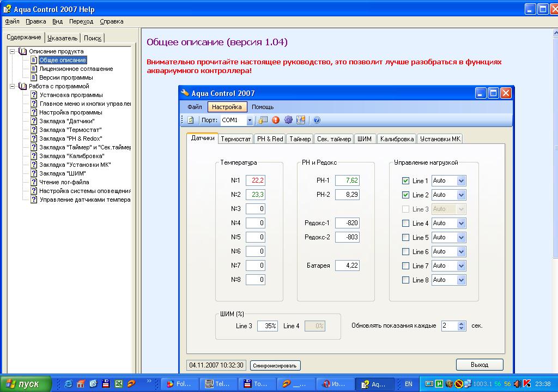Click the question icon beside "Чтение лог-файла"
Screen dimensions: 558x392
tap(34, 182)
